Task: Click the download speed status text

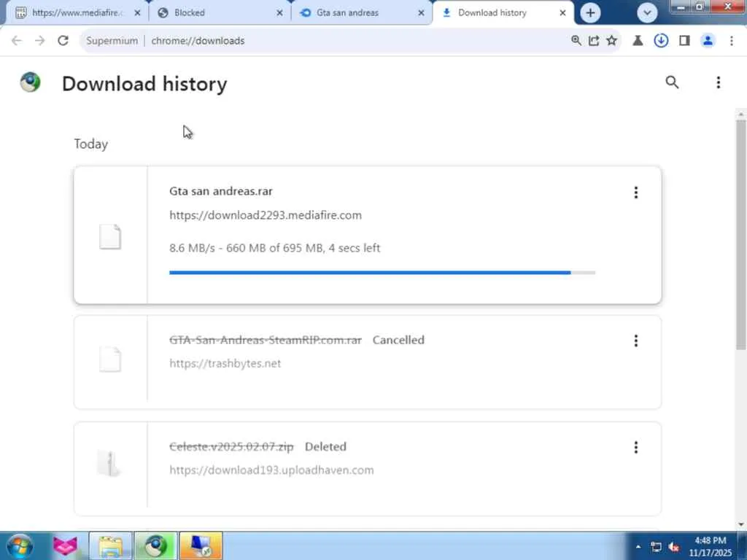Action: point(274,248)
